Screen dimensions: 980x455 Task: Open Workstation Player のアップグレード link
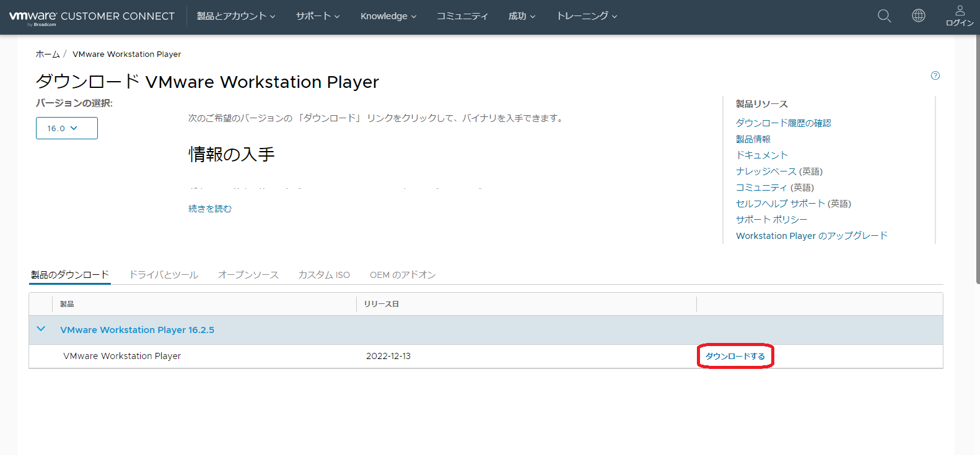pos(812,236)
